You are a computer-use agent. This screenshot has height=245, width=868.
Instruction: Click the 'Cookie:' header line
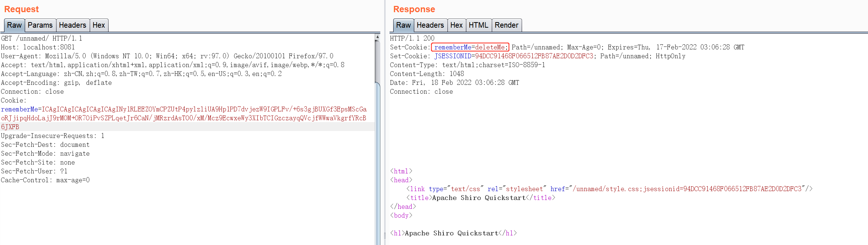point(14,100)
